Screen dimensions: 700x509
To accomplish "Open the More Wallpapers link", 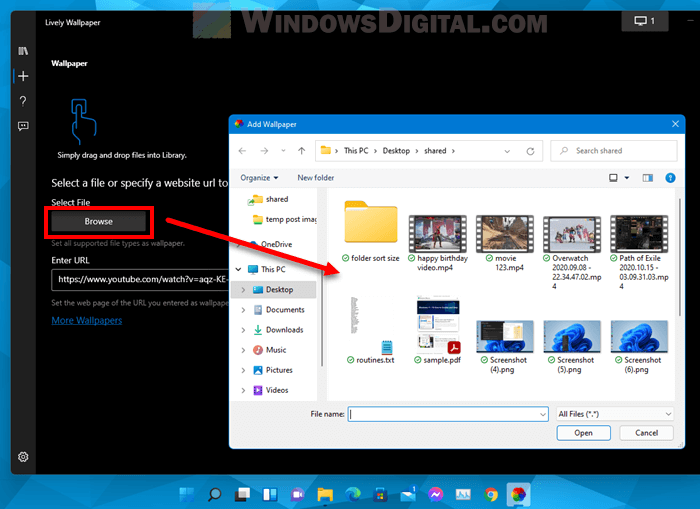I will point(87,321).
